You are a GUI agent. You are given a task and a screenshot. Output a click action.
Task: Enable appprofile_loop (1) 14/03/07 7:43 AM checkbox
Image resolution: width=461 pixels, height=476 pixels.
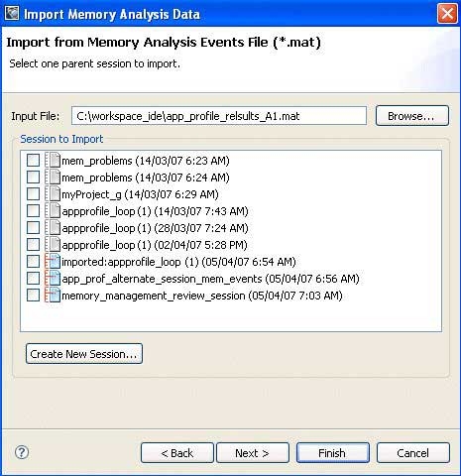(33, 211)
